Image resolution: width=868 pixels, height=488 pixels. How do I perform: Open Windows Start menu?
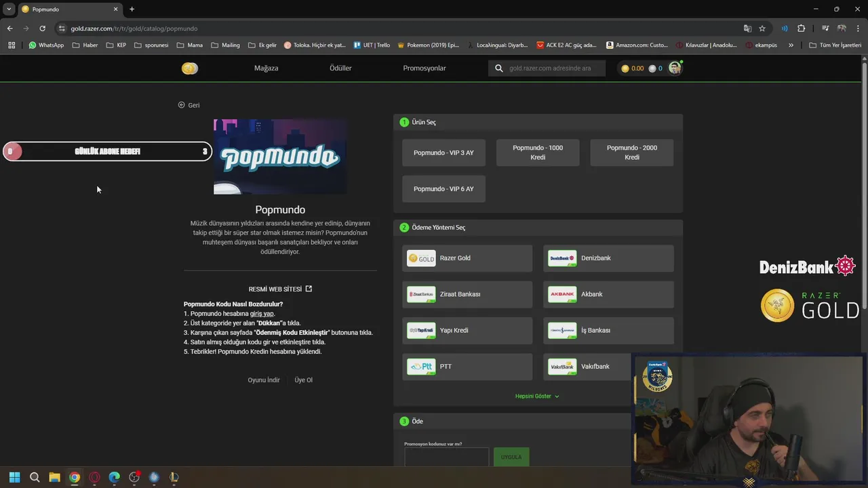point(15,477)
